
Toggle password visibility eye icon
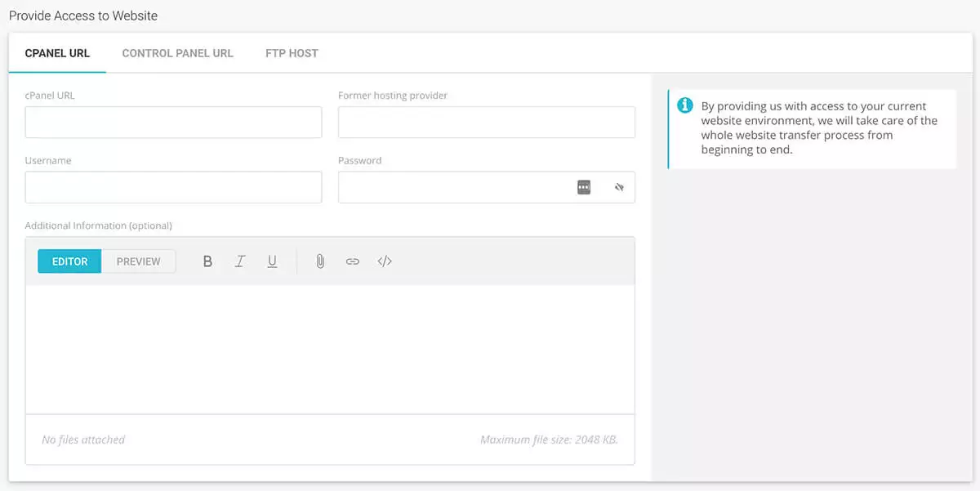point(619,187)
